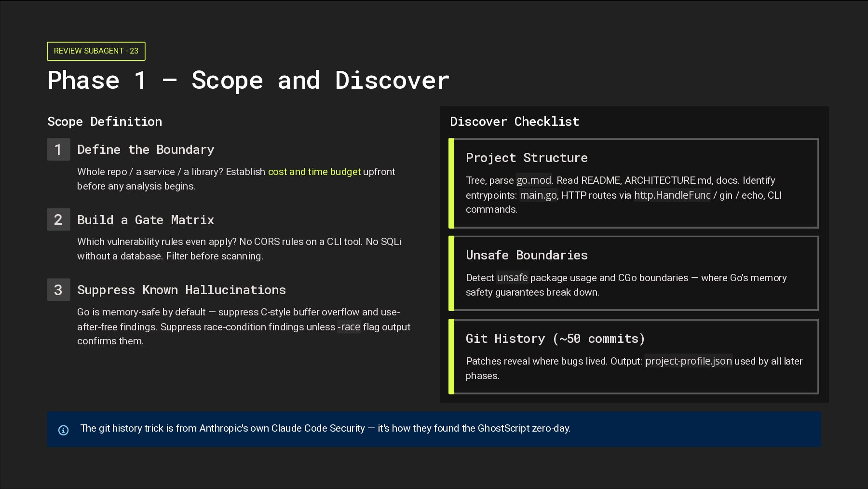Select the Unsafe Boundaries card
This screenshot has height=489, width=868.
click(634, 273)
